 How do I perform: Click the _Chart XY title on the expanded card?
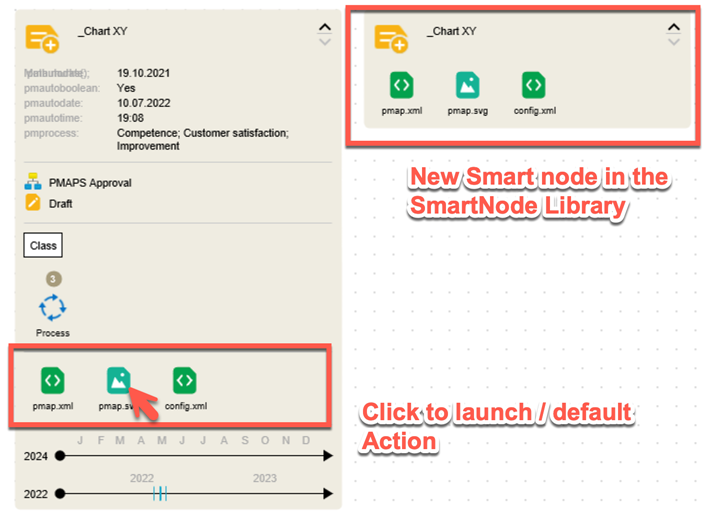pyautogui.click(x=102, y=32)
